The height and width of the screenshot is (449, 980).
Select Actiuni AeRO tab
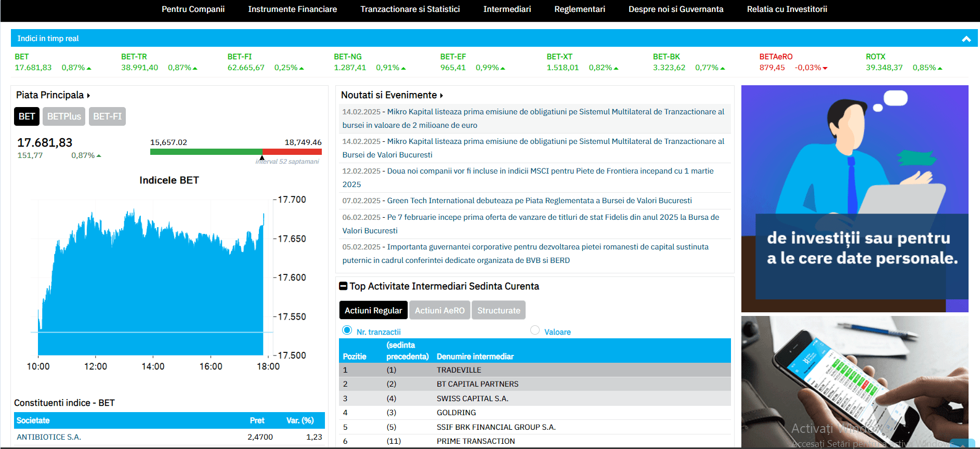click(x=440, y=310)
